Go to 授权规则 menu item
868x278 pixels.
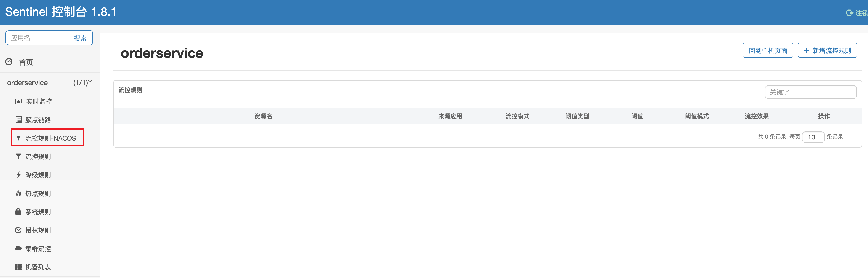(38, 230)
